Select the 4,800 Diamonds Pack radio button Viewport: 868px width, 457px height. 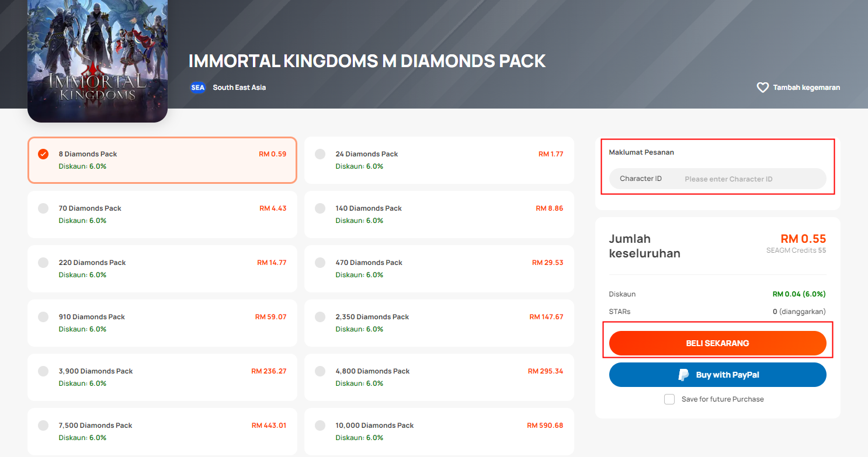click(320, 371)
